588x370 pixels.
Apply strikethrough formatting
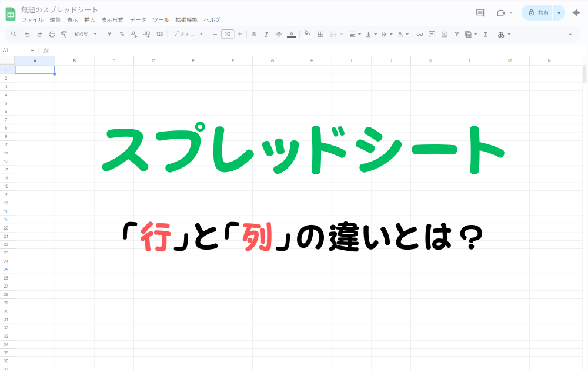click(x=278, y=34)
